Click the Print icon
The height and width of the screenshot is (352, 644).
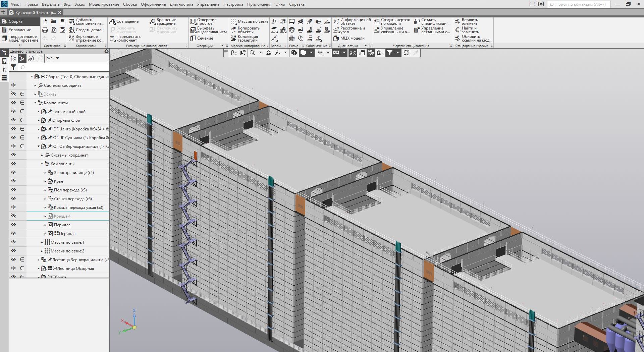point(45,30)
